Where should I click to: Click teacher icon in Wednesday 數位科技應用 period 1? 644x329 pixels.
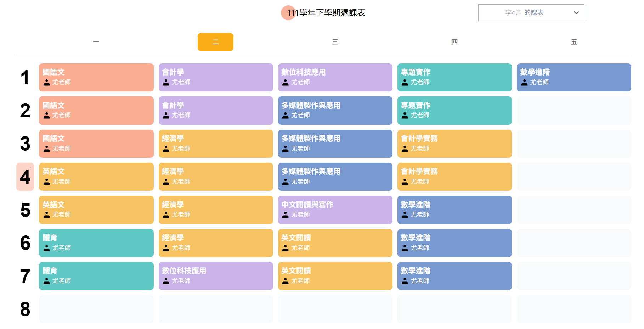(285, 83)
